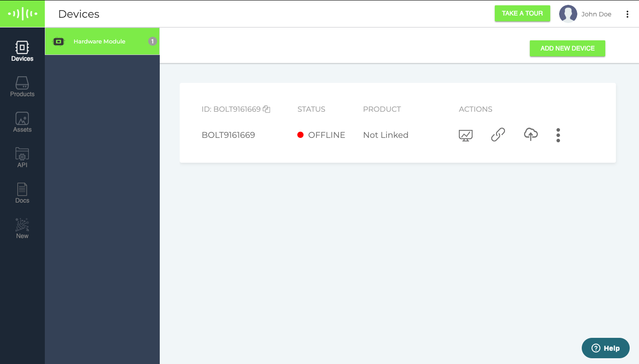
Task: Click the ACTIONS column header
Action: (x=476, y=109)
